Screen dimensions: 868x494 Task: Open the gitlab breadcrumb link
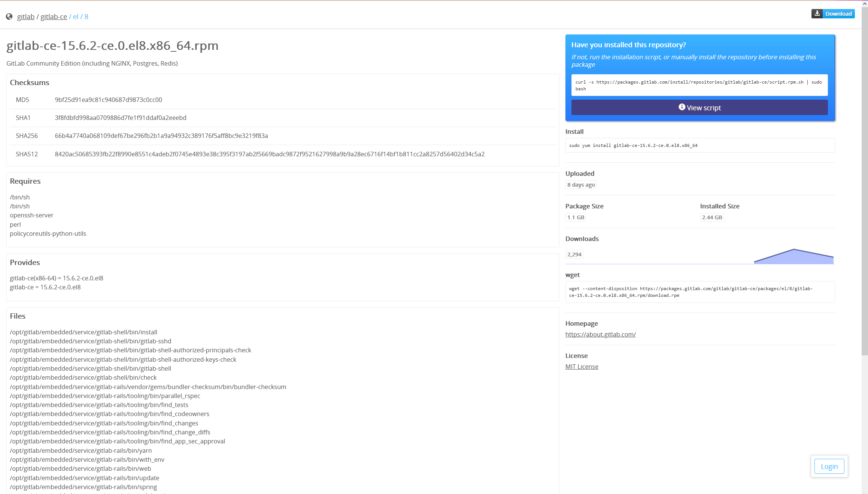(x=25, y=16)
